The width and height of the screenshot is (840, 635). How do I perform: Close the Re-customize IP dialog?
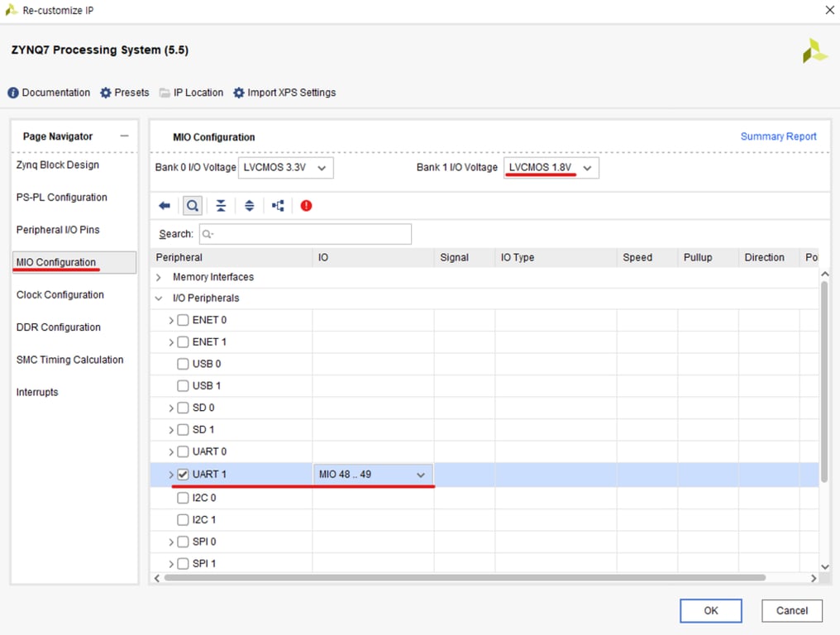pos(829,10)
